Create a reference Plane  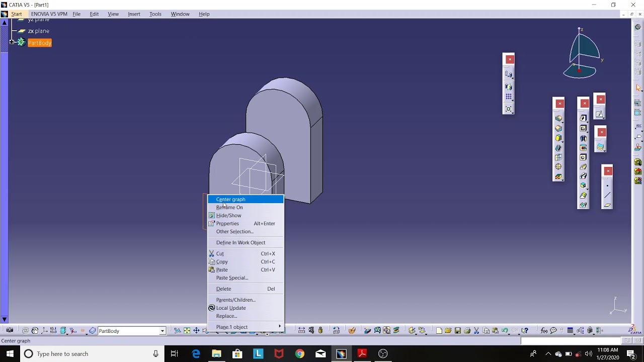pos(607,205)
